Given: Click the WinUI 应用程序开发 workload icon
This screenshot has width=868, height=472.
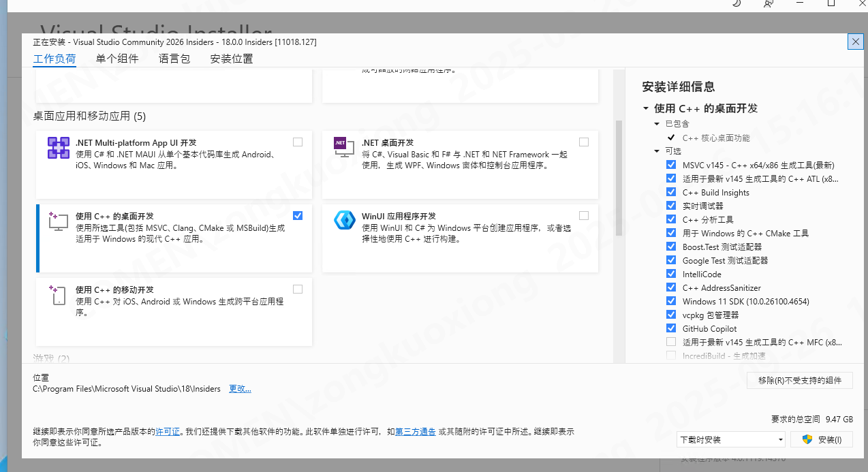Looking at the screenshot, I should coord(344,221).
